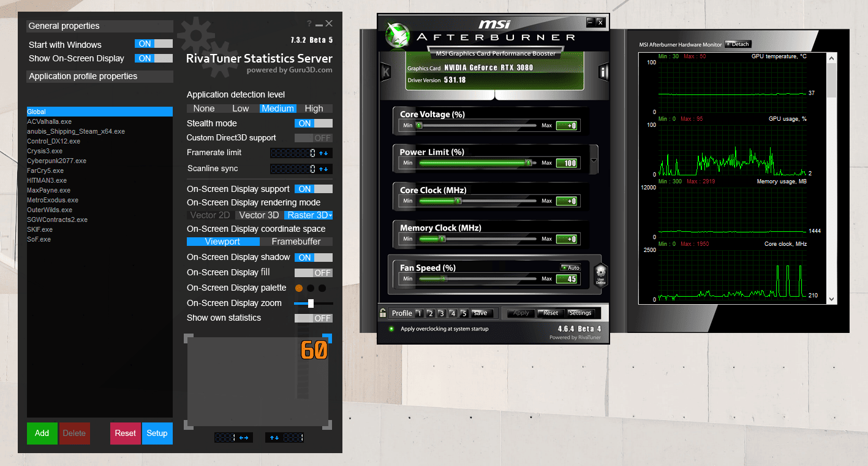Set detection level to Low
This screenshot has height=466, width=868.
click(241, 109)
